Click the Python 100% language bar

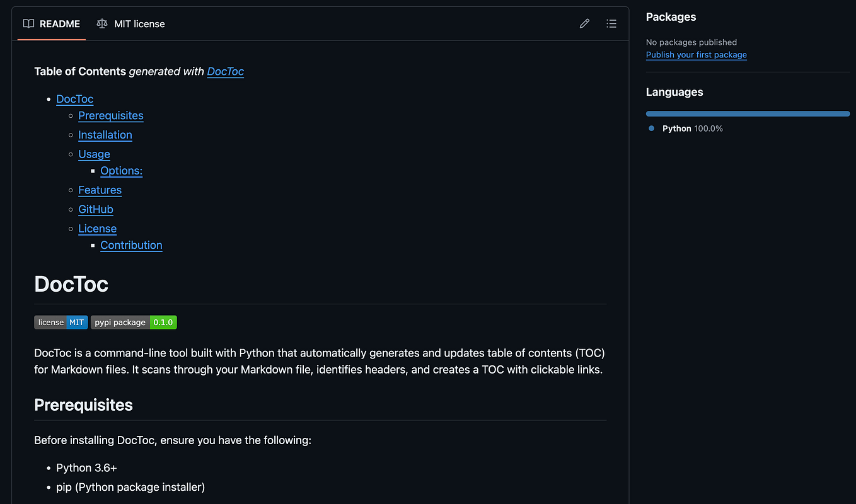[x=748, y=113]
